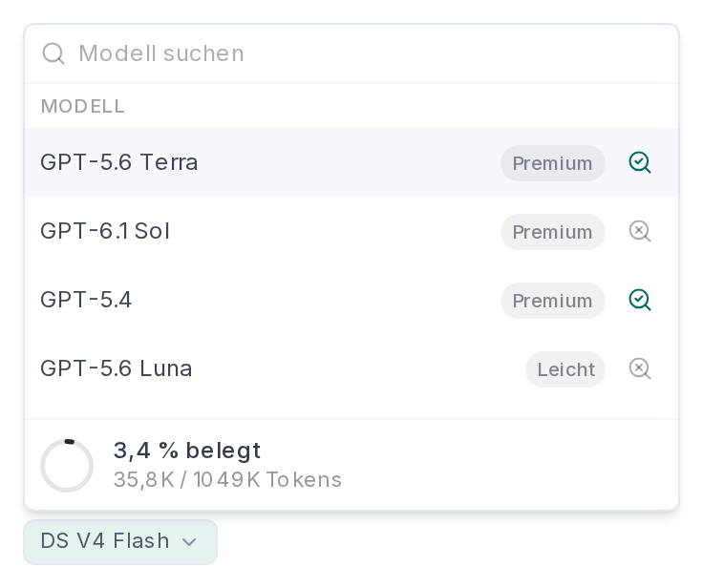Click gray search-x icon for GPT-5.6 Luna
Viewport: 703px width, 588px height.
[x=640, y=369]
